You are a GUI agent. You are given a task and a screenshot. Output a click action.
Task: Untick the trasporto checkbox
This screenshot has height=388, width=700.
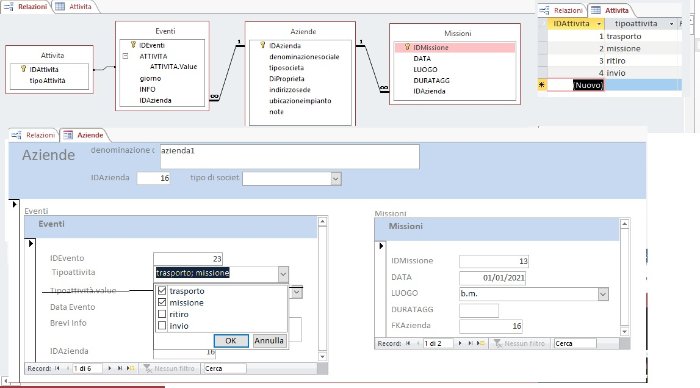coord(162,291)
